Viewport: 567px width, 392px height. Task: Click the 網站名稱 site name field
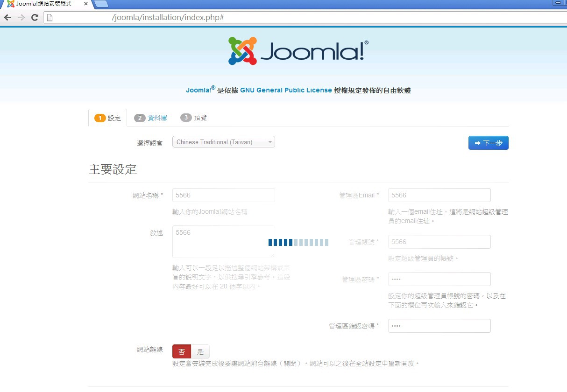pyautogui.click(x=224, y=195)
